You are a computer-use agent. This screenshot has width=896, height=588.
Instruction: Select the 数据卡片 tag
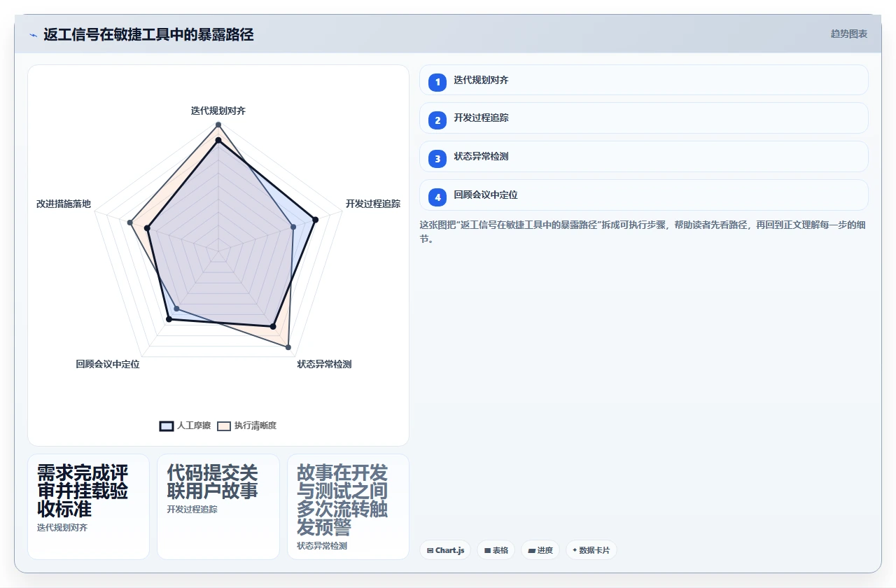(591, 550)
